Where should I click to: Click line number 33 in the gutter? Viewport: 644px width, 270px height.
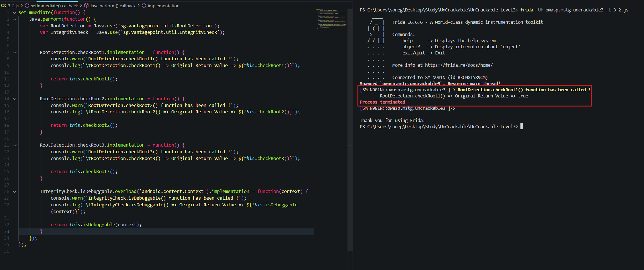[7, 231]
